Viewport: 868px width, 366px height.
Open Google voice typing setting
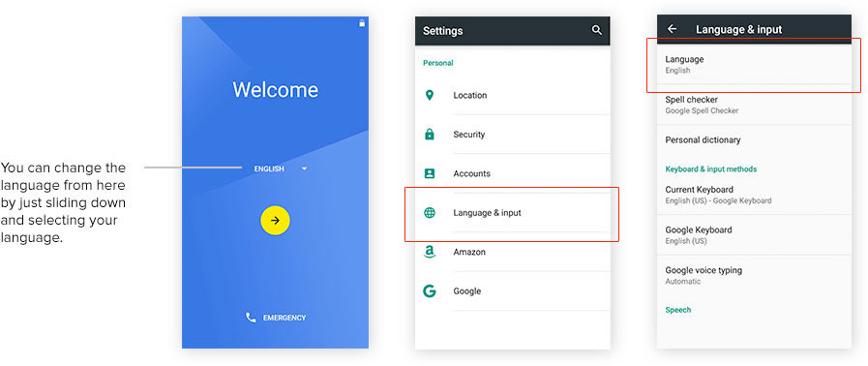coord(754,275)
